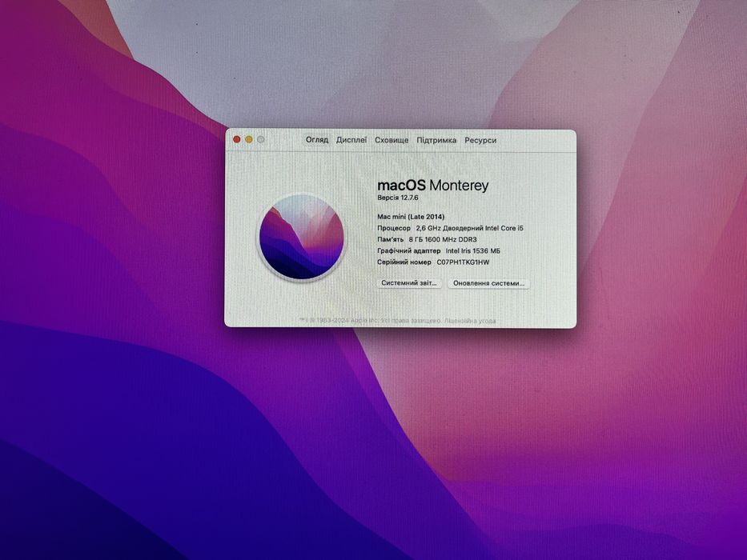The image size is (747, 560).
Task: Select serial number C07PH1TKG1HW
Action: coord(463,262)
